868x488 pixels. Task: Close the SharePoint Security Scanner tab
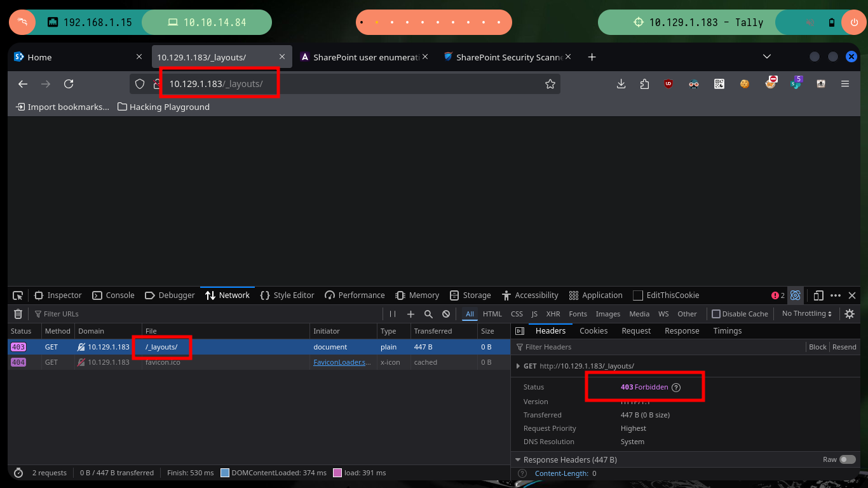(568, 57)
